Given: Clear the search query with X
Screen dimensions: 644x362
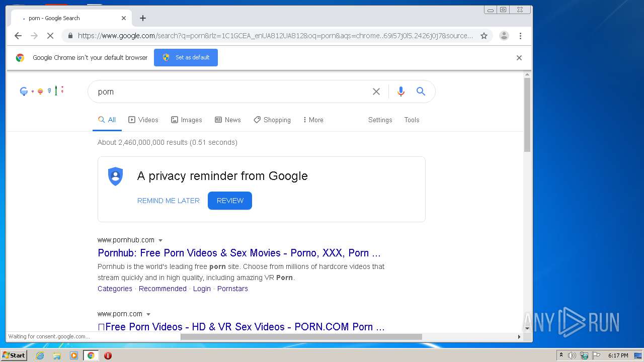Looking at the screenshot, I should (x=376, y=92).
